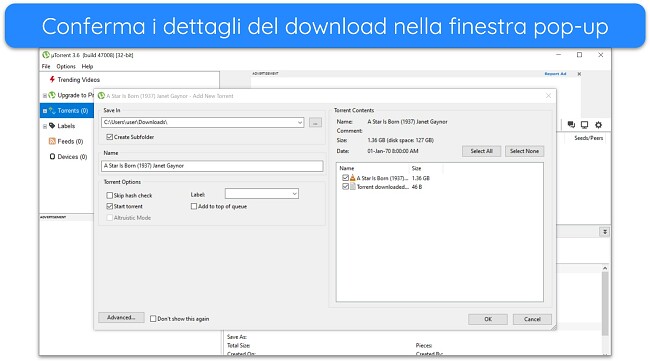Click scrollbar up arrow in detail pane

(605, 268)
